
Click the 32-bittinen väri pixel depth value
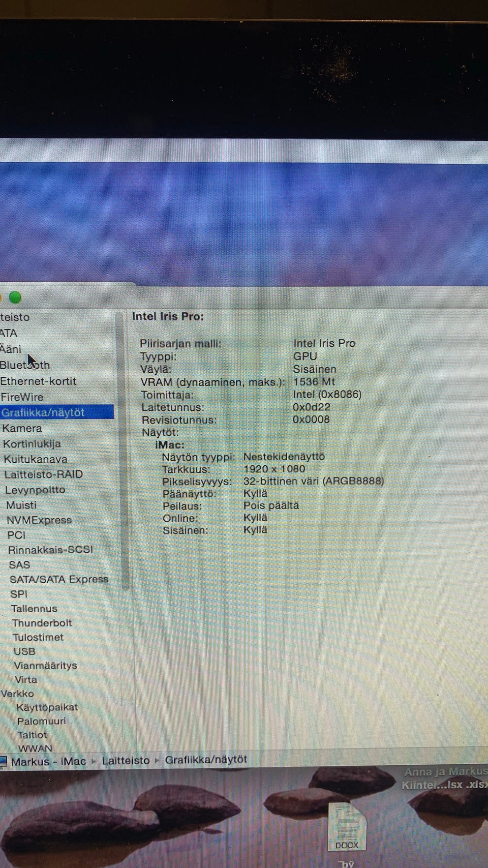(x=314, y=481)
